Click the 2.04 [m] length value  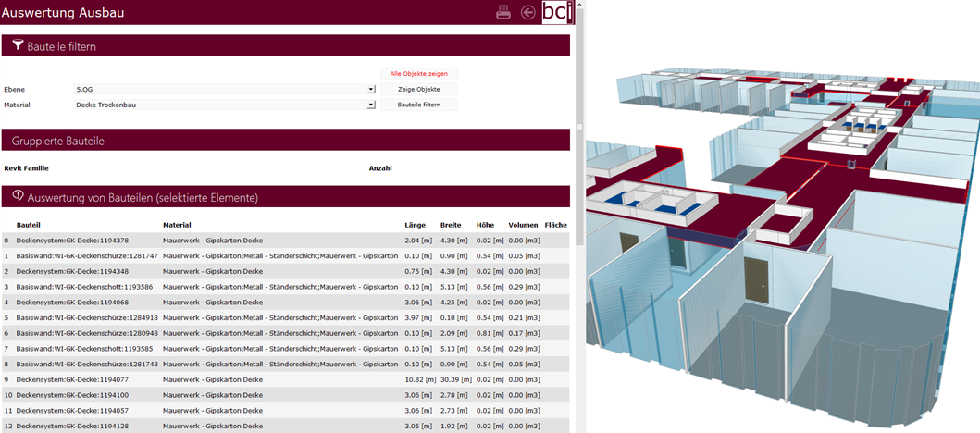point(418,240)
